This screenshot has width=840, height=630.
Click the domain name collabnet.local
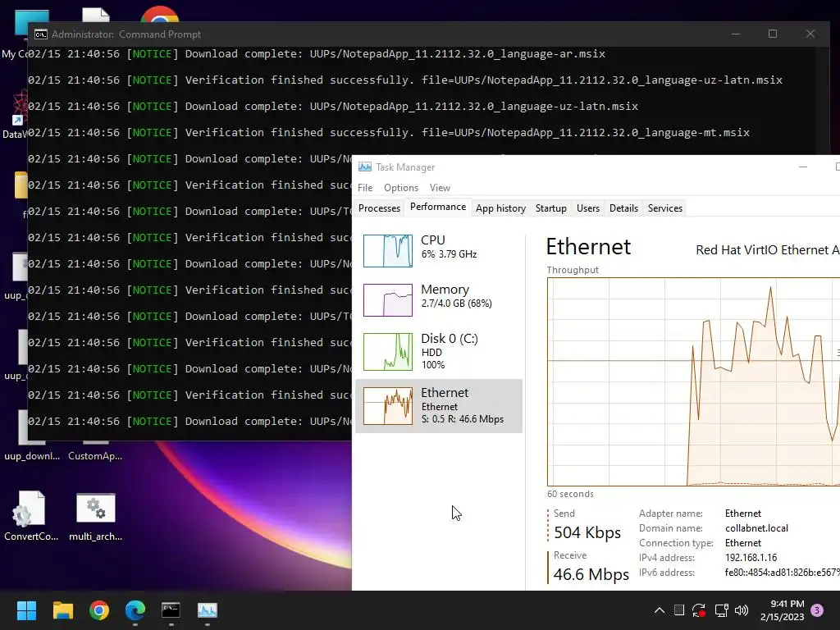pyautogui.click(x=756, y=528)
